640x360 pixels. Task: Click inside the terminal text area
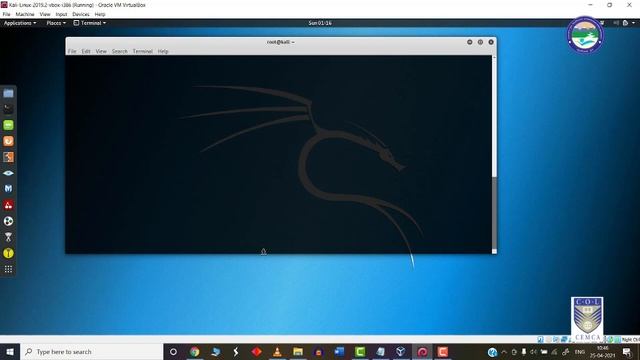(x=278, y=154)
